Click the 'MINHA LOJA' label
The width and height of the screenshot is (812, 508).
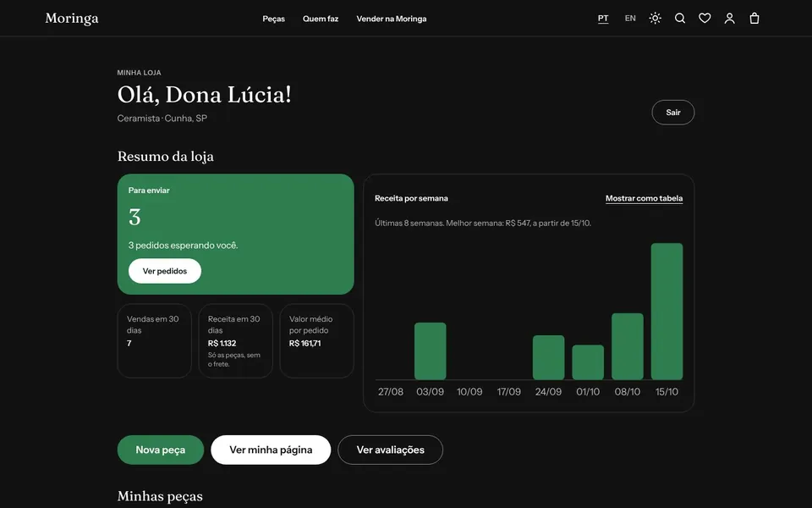tap(139, 73)
